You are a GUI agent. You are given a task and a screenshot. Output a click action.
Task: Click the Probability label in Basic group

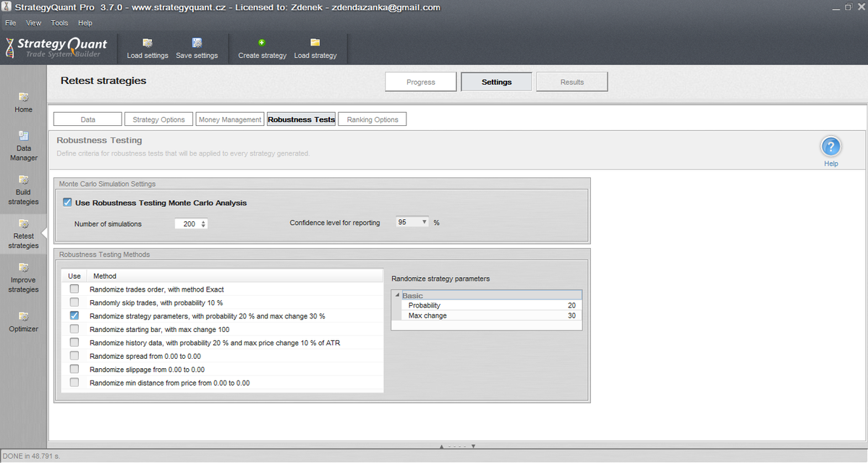point(425,305)
